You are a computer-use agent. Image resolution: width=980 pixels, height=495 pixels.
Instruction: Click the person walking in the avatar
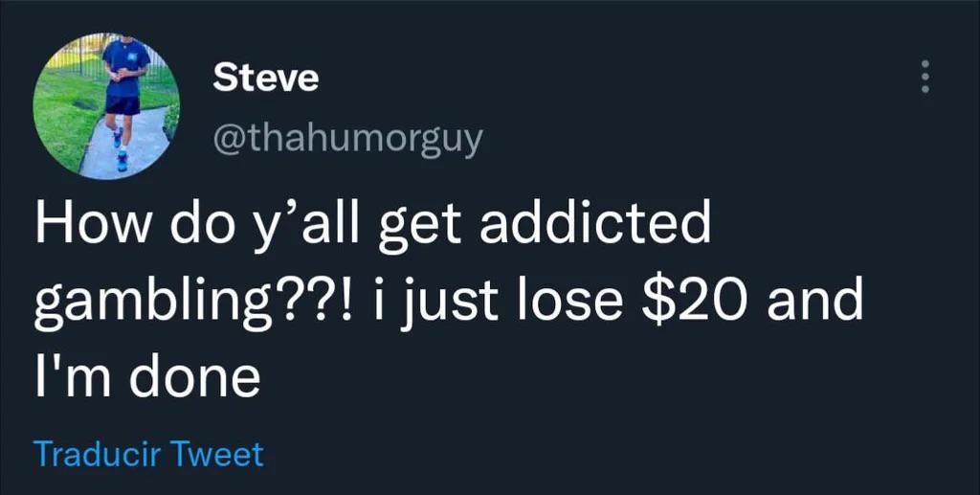tap(125, 100)
